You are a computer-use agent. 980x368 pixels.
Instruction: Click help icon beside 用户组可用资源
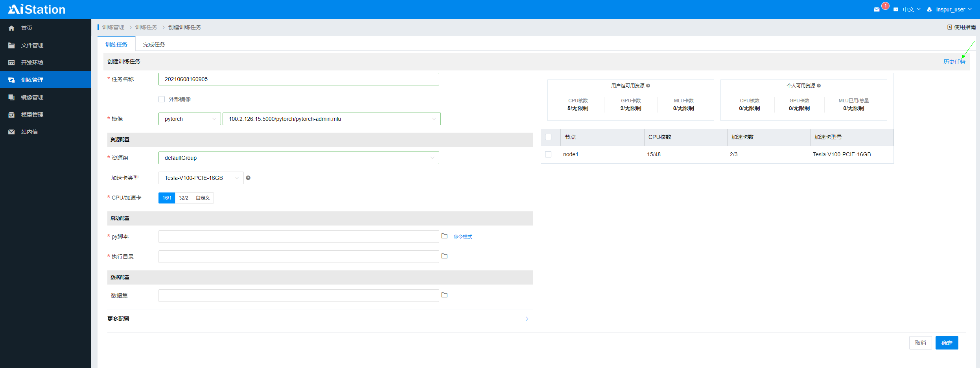pyautogui.click(x=648, y=86)
